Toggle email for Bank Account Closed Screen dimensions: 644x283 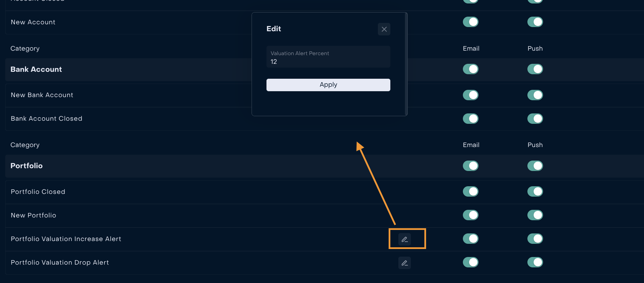coord(471,119)
